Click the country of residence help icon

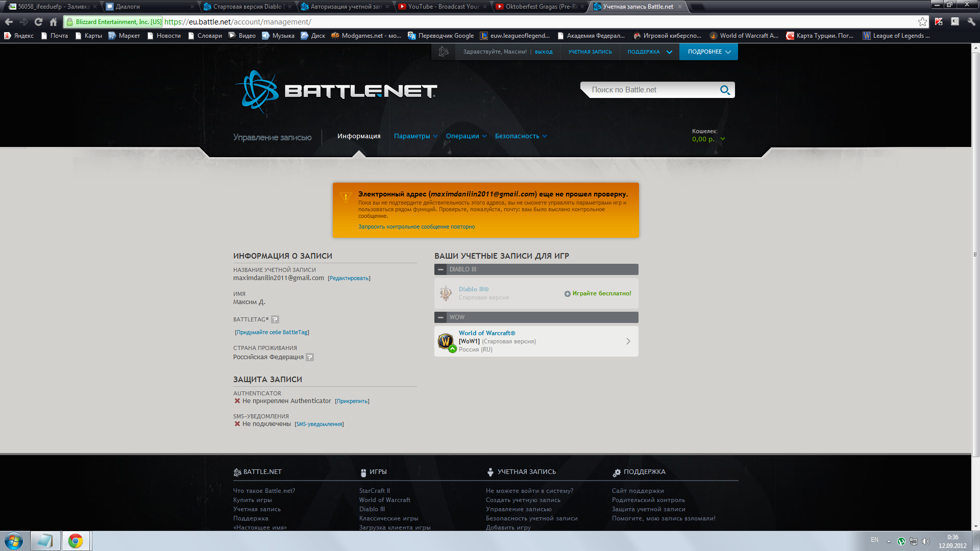coord(310,357)
